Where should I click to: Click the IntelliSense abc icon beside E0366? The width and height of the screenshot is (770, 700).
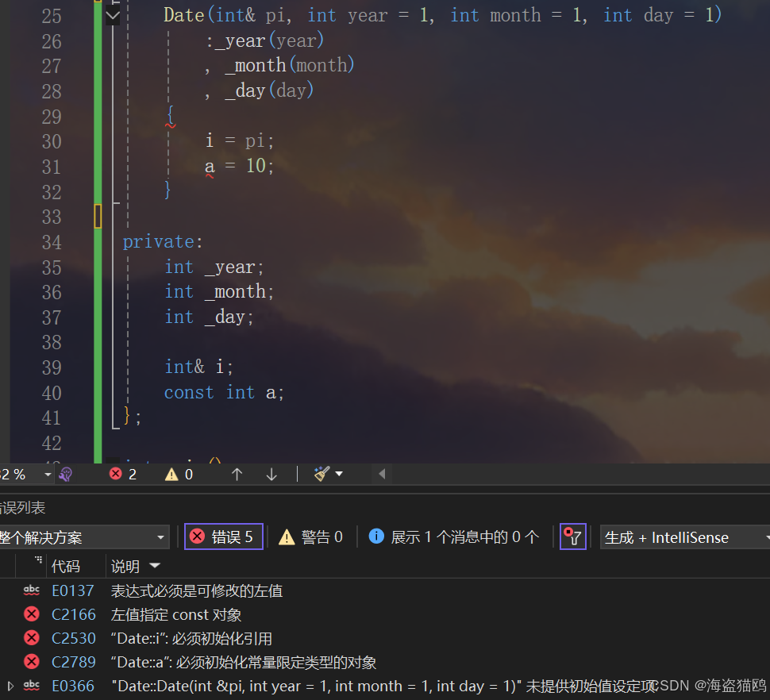pyautogui.click(x=32, y=686)
